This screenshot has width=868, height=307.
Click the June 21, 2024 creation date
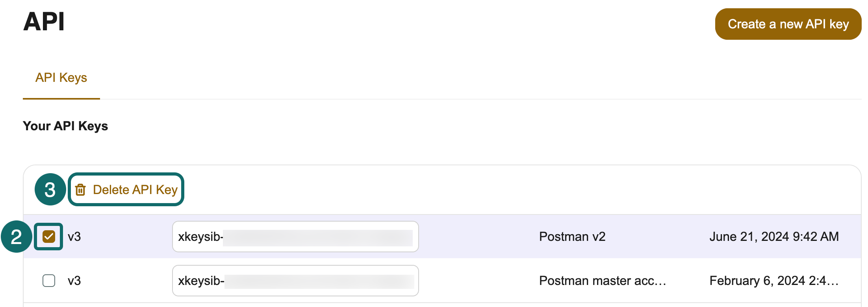tap(773, 237)
